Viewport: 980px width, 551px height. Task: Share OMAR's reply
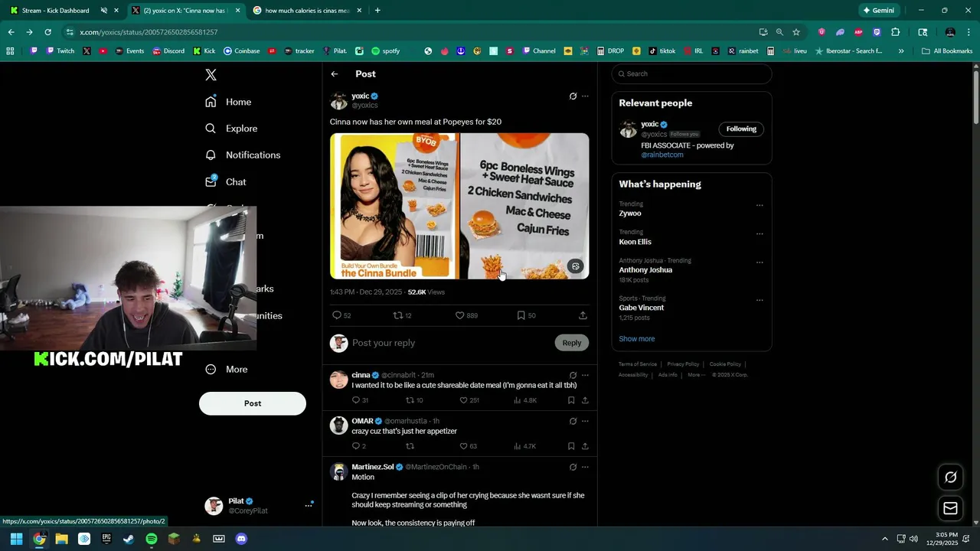pos(585,446)
